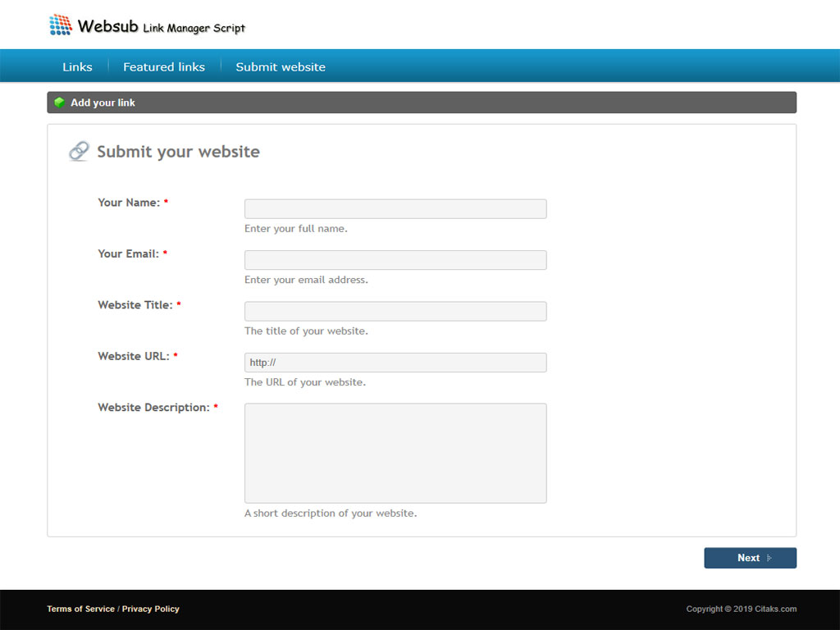Visit the Citaks.com copyright link

click(778, 609)
